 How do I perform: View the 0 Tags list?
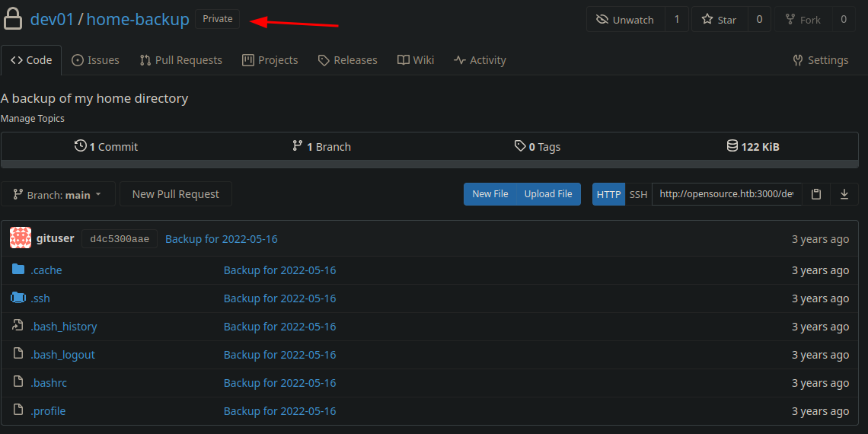point(538,147)
